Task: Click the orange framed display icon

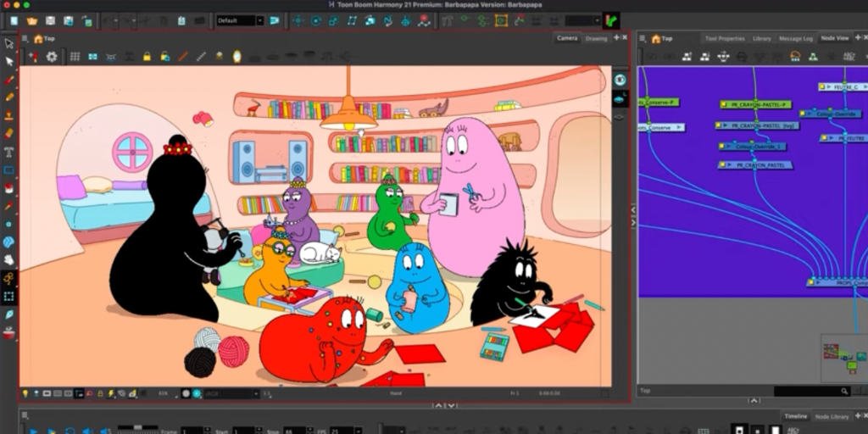Action: click(x=501, y=21)
